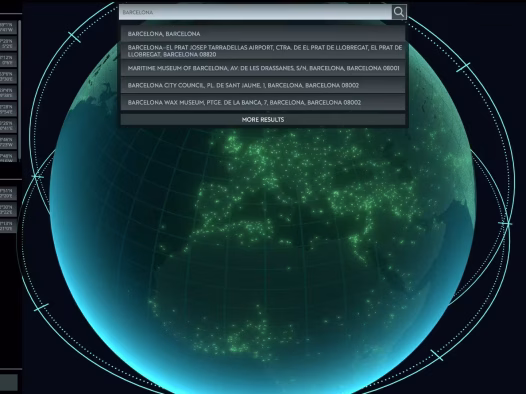Select the second coordinate entry in left list
Image resolution: width=526 pixels, height=394 pixels.
[8, 44]
